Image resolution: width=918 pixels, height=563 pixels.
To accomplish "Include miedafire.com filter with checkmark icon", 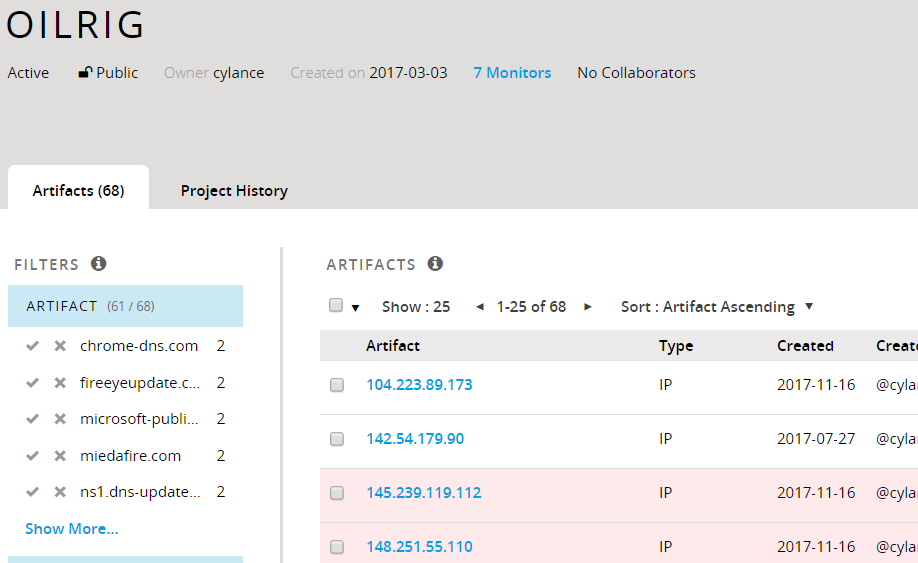I will click(33, 456).
